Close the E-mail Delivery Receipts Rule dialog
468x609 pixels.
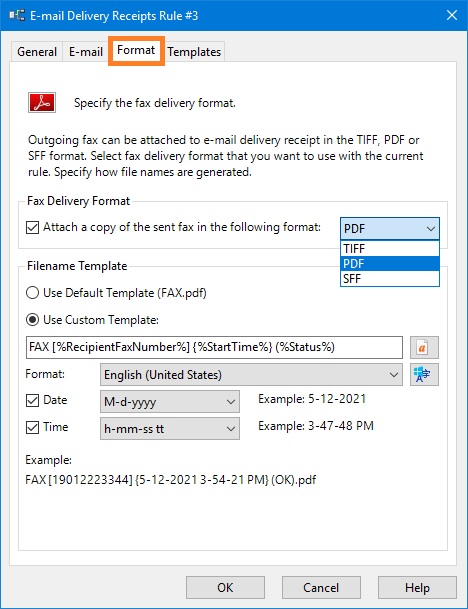click(x=452, y=16)
